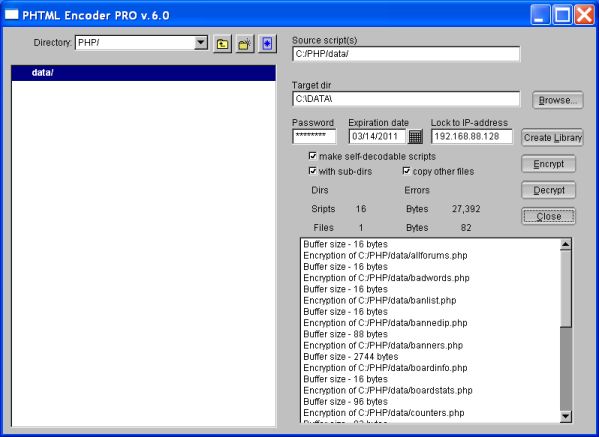599x437 pixels.
Task: Select log line Encryption of badwords.php
Action: [386, 278]
